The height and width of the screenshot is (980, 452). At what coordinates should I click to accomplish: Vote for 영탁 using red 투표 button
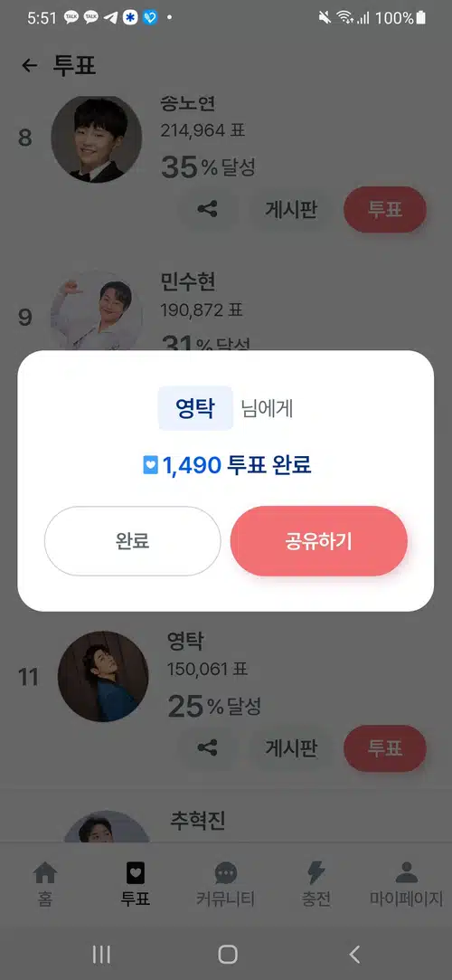[x=385, y=747]
